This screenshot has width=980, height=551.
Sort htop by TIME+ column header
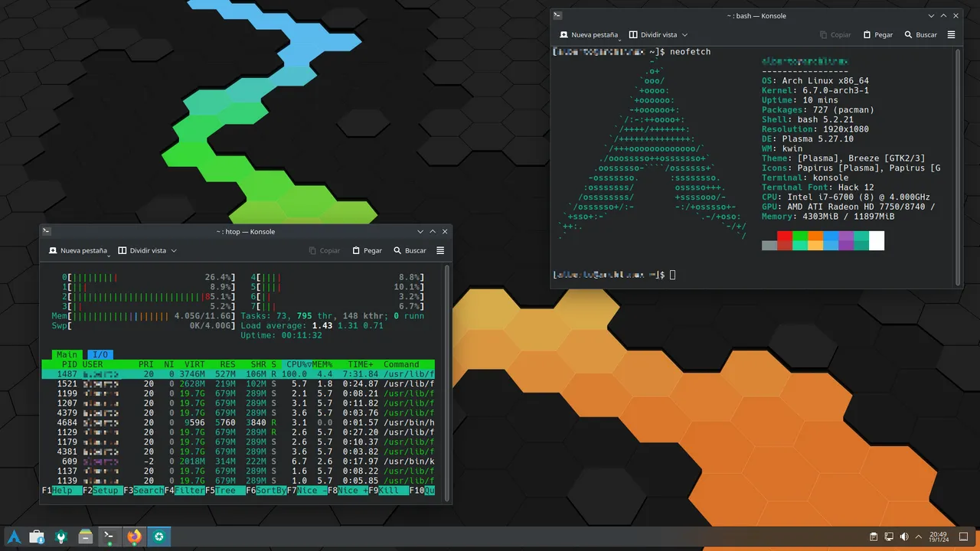click(x=361, y=364)
